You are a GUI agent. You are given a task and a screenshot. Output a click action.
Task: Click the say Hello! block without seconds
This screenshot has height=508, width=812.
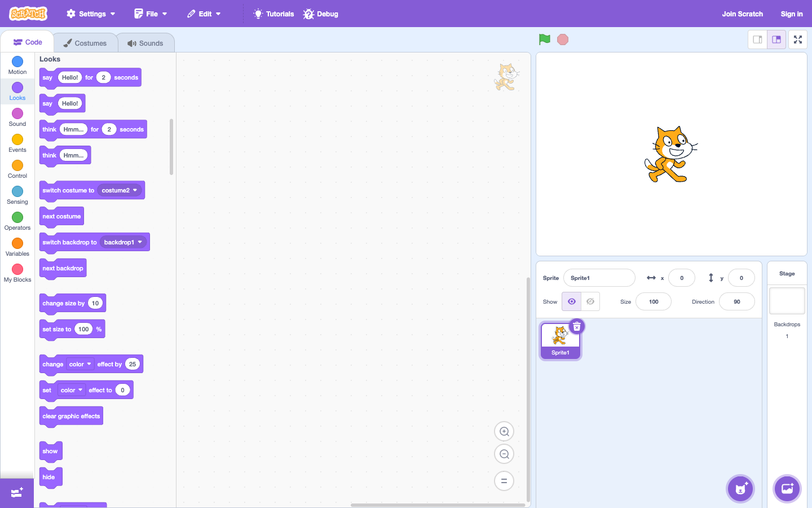click(x=62, y=104)
